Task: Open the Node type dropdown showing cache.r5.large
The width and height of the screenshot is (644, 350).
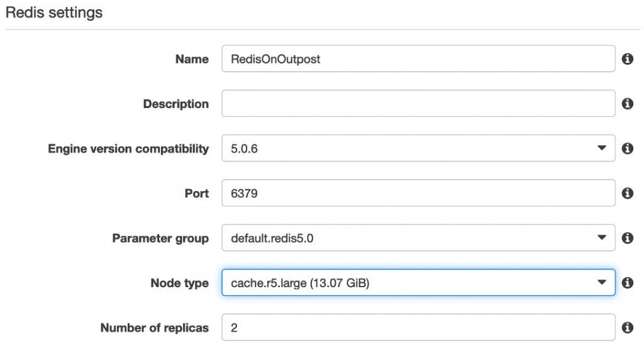Action: [418, 282]
